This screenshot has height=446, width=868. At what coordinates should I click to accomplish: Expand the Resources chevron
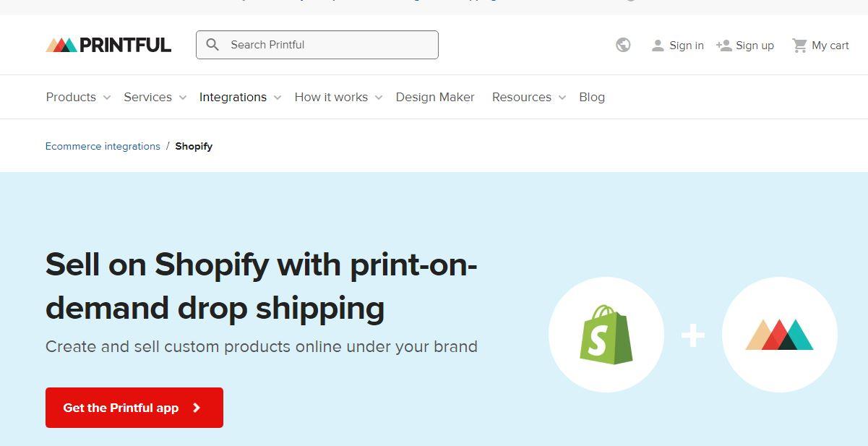coord(562,98)
